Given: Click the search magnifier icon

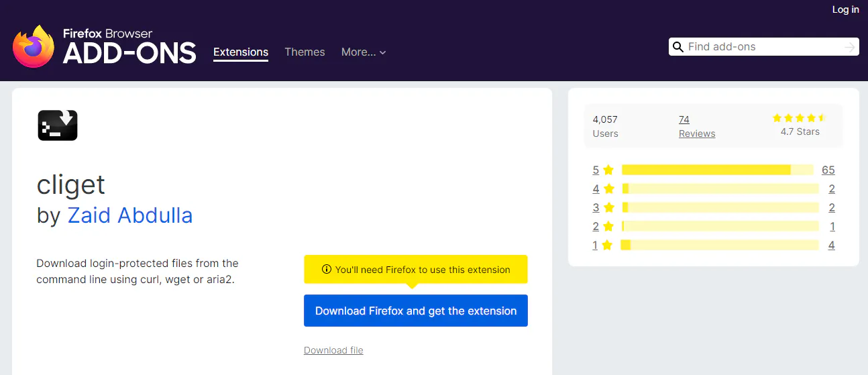Looking at the screenshot, I should coord(678,47).
